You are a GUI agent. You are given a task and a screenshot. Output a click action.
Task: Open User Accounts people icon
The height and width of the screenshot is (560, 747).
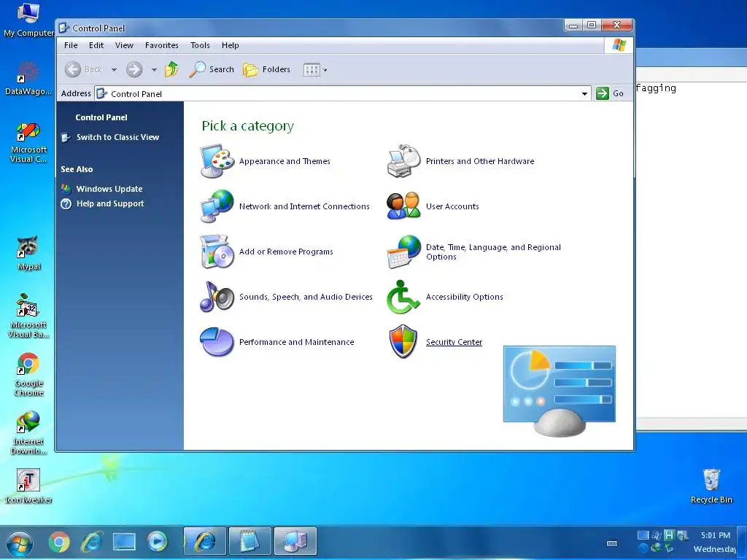(x=404, y=206)
